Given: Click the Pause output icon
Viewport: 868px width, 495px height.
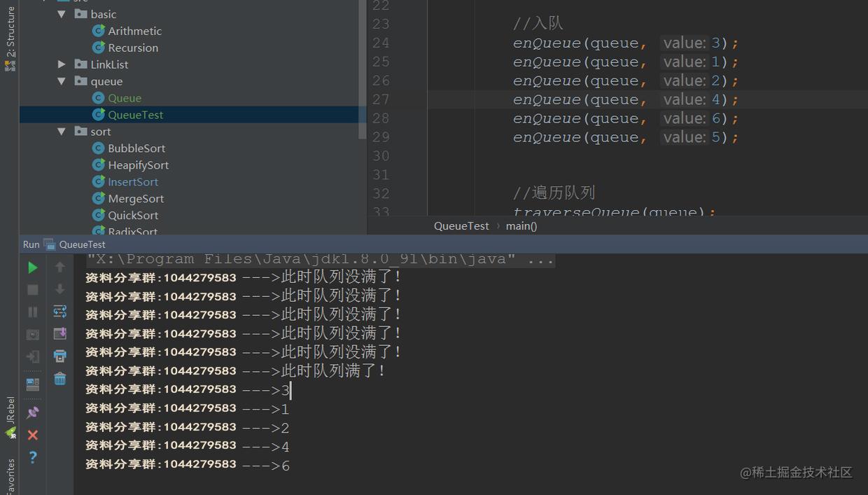Looking at the screenshot, I should 32,312.
